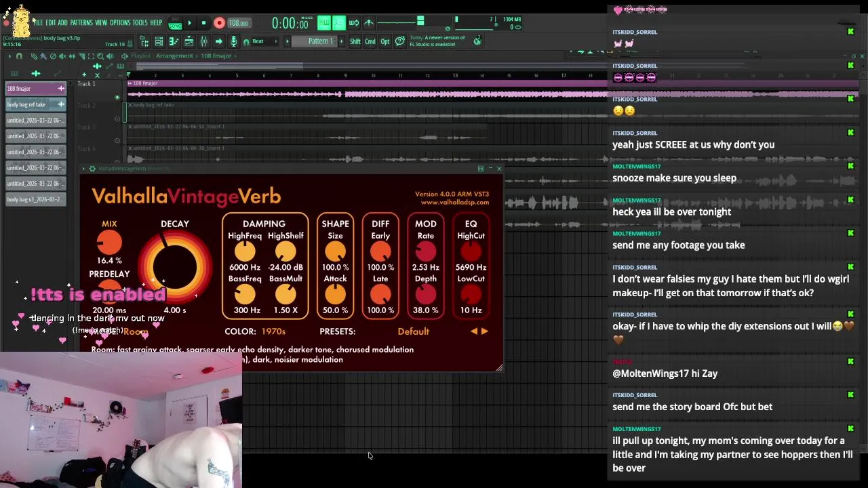
Task: Select the body bag v3_2026 clip in picker
Action: (36, 199)
